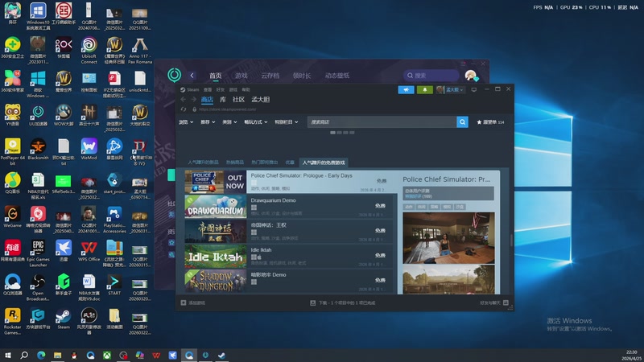Go back using Steam's back arrow
This screenshot has width=644, height=362.
(184, 99)
